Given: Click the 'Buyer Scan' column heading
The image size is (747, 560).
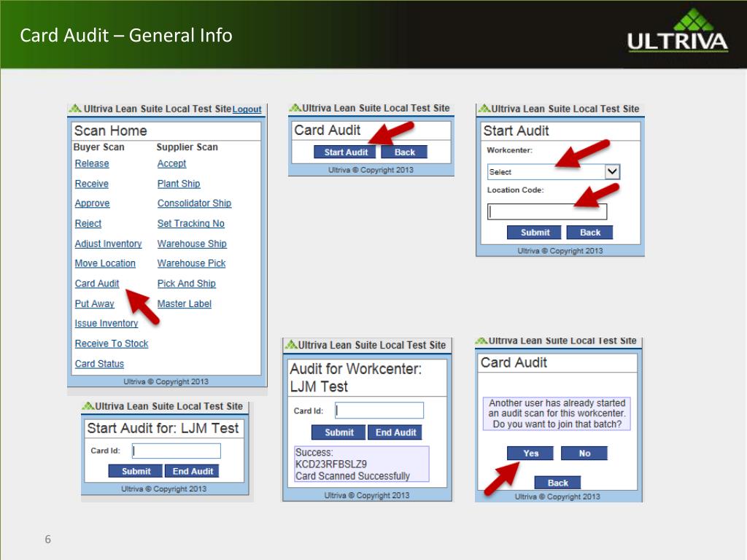Looking at the screenshot, I should [98, 147].
